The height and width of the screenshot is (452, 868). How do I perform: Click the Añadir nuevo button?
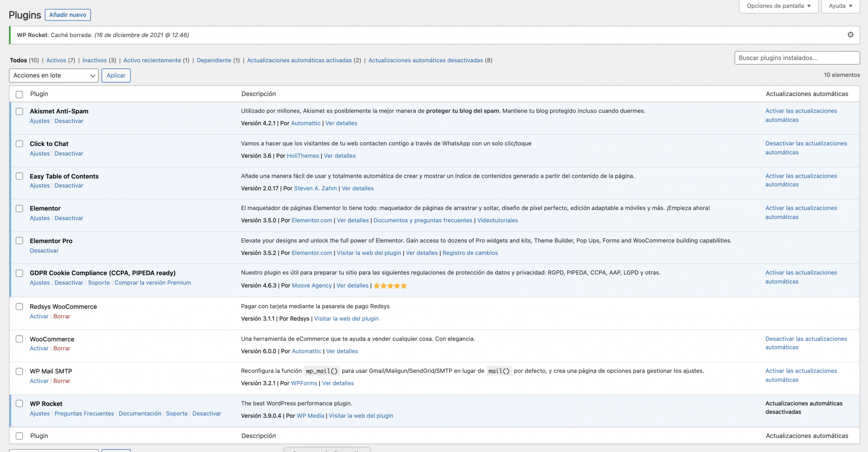click(x=68, y=15)
